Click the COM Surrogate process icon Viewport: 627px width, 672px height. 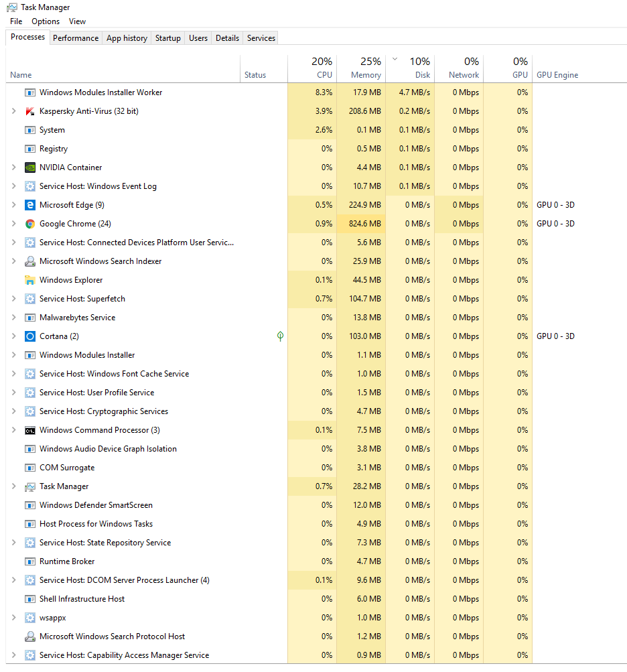coord(30,468)
